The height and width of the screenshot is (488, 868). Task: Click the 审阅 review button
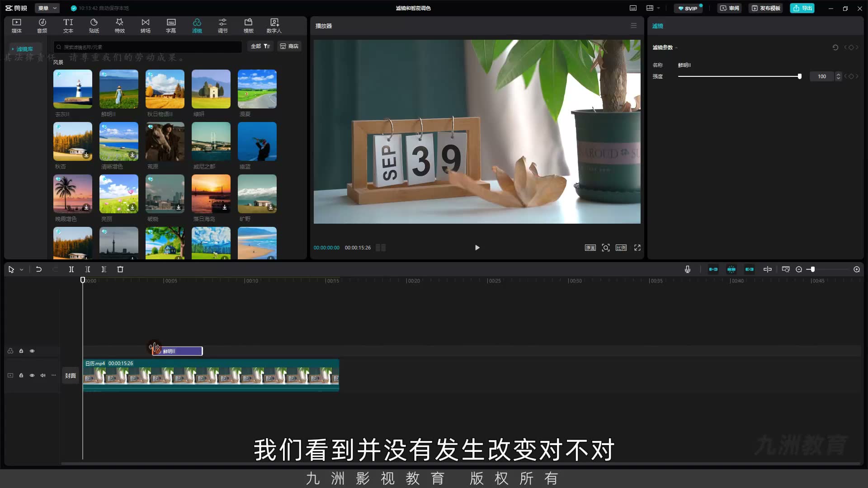[730, 8]
